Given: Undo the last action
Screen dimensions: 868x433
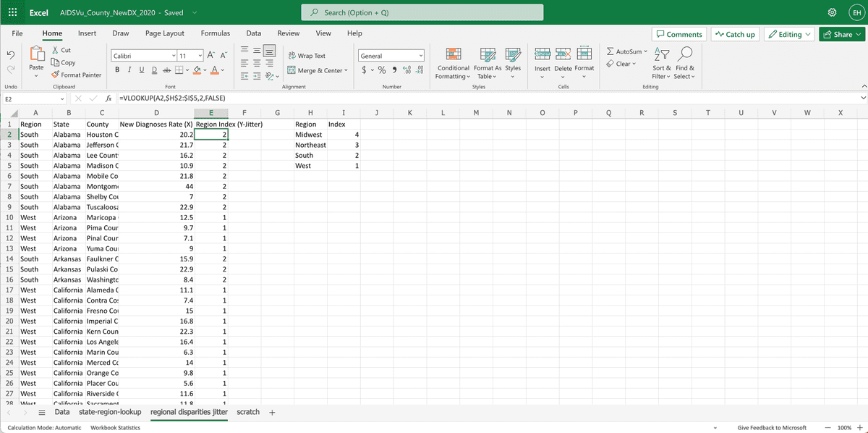Looking at the screenshot, I should (x=10, y=52).
